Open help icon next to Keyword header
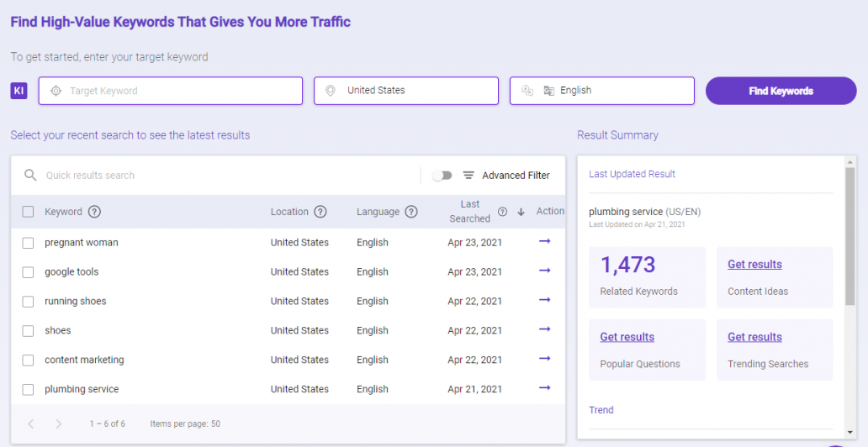 95,212
